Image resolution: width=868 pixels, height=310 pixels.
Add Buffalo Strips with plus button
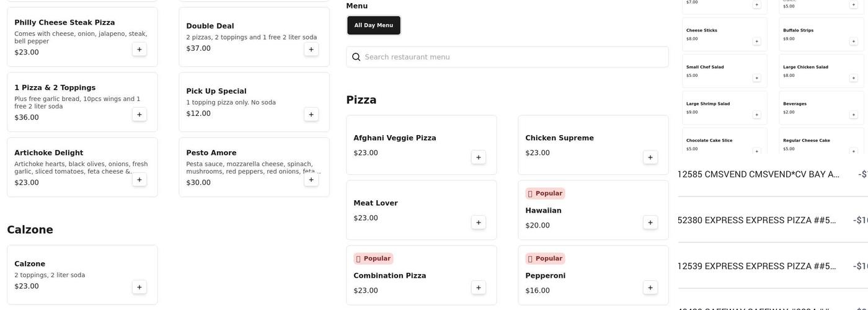click(853, 42)
